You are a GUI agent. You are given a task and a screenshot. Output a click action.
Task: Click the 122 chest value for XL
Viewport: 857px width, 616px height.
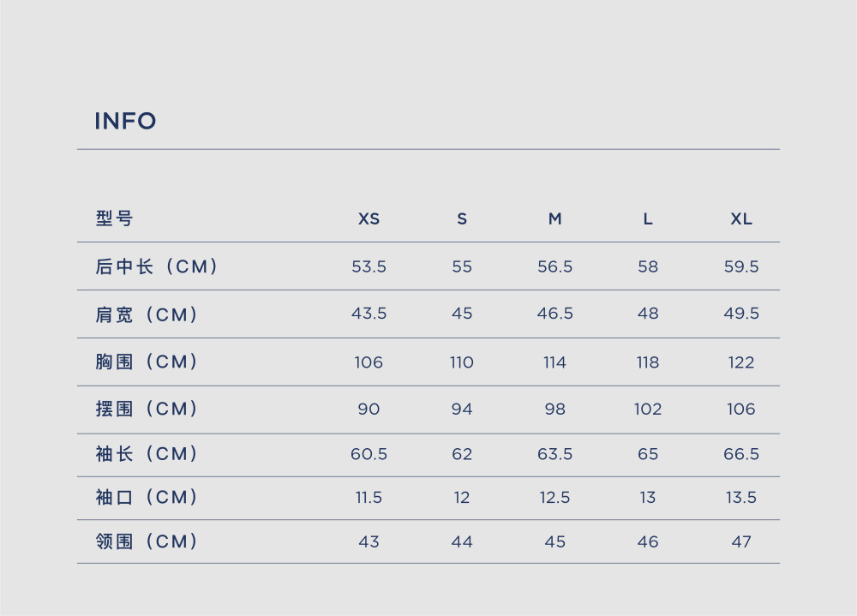click(x=741, y=362)
